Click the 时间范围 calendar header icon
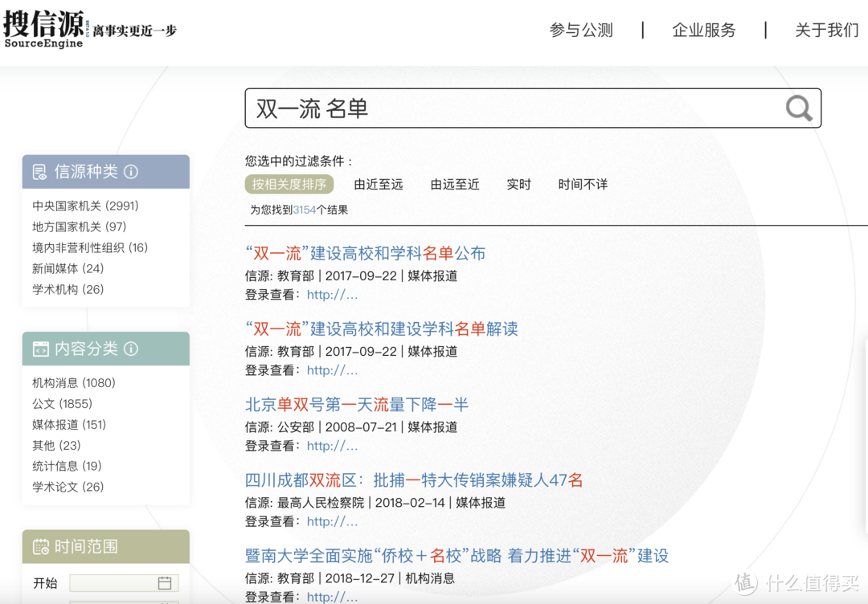Screen dimensions: 868x604 [x=41, y=547]
